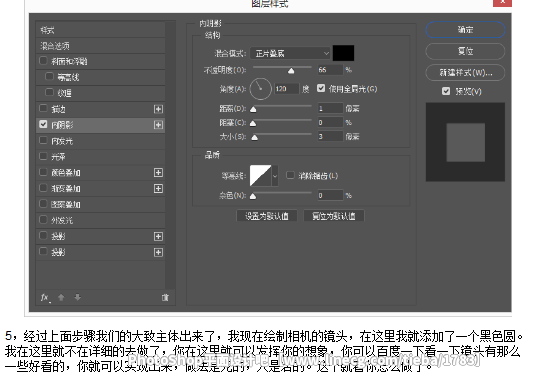536x379 pixels.
Task: Enable the 斜面和浮雕 checkbox
Action: (43, 61)
